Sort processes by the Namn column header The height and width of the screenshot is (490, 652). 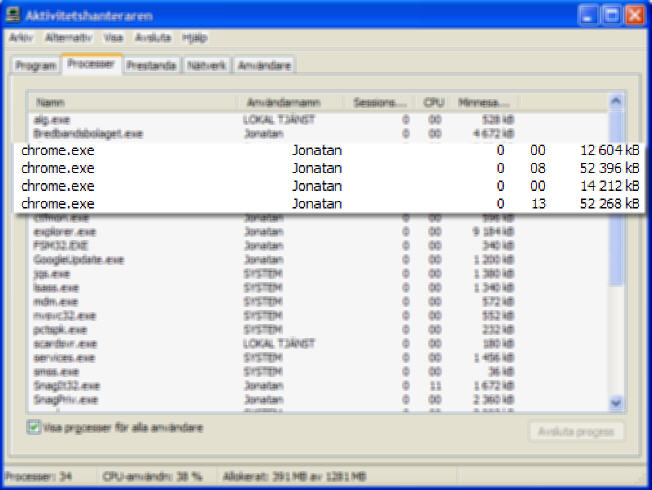pos(135,102)
